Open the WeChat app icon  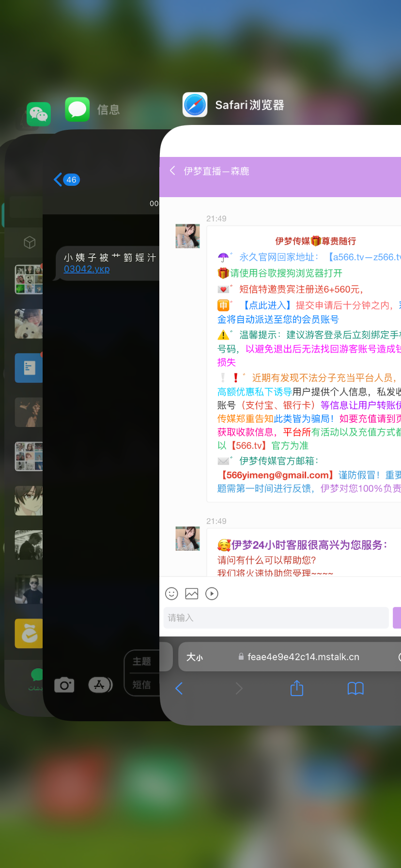[x=39, y=114]
